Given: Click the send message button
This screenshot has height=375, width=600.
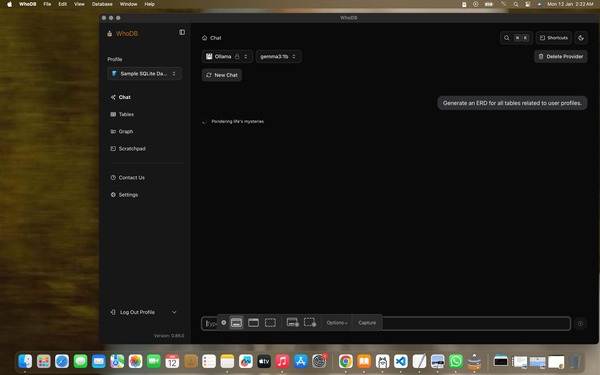Looking at the screenshot, I should click(580, 323).
